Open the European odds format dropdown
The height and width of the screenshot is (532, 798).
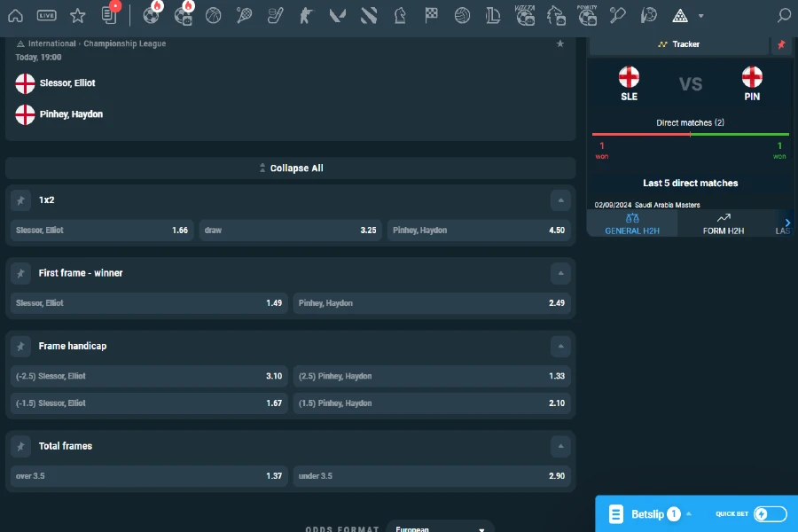pyautogui.click(x=440, y=527)
